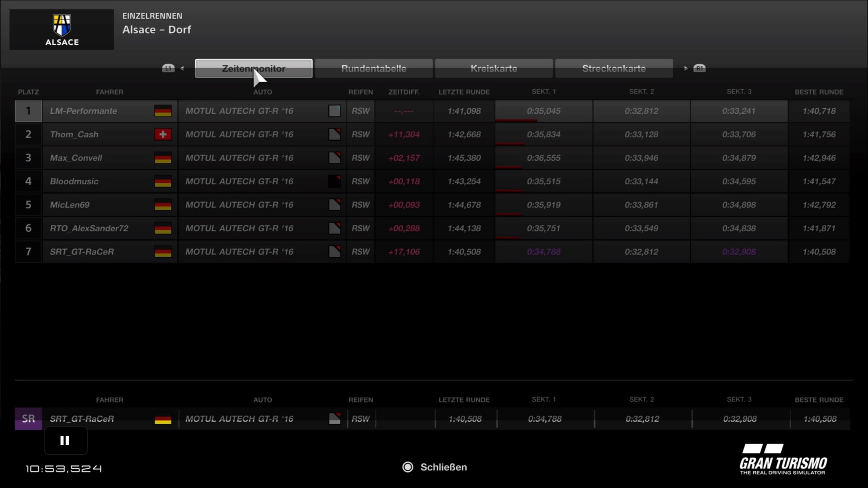Viewport: 868px width, 488px height.
Task: Click the left arrow beside Zeitenmonitor
Action: (x=182, y=69)
